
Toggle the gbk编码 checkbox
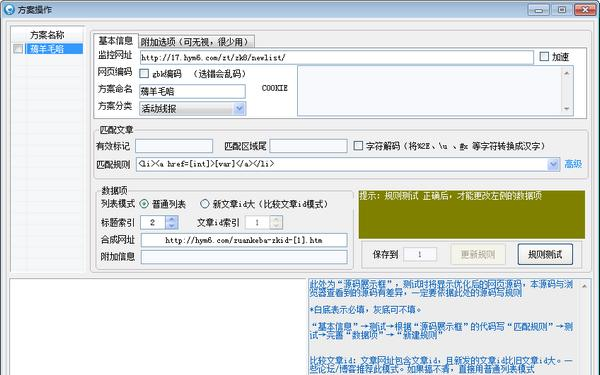144,73
